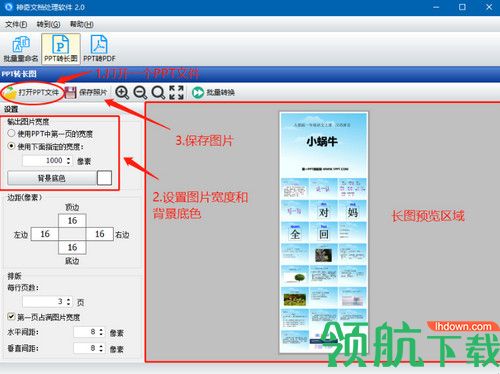Select 使用PPT中第一页的宽度 radio option
The width and height of the screenshot is (500, 374).
click(x=50, y=134)
